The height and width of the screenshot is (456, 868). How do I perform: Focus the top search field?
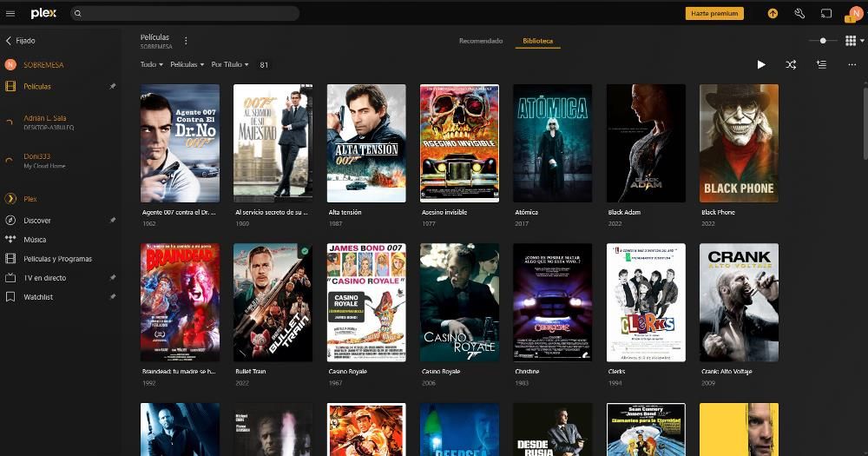coord(185,13)
